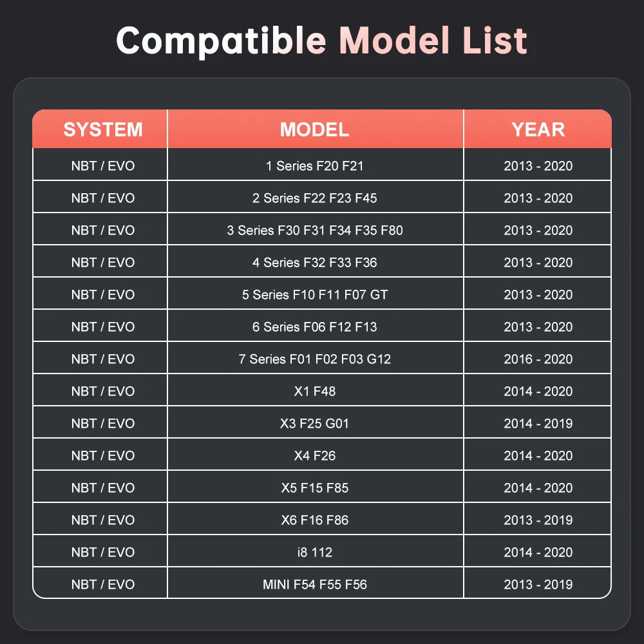Click the 3 Series F30 F31 F34 F35 F80 entry
644x644 pixels.
(316, 229)
